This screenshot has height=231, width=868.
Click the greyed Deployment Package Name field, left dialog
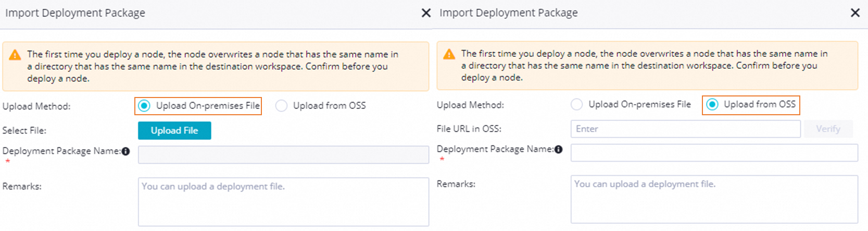[x=283, y=155]
